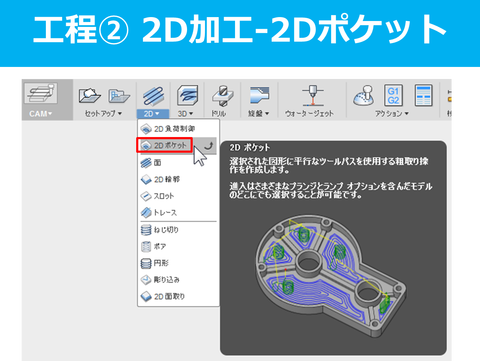Viewport: 480px width, 361px height.
Task: Select トレース menu item
Action: pos(178,212)
